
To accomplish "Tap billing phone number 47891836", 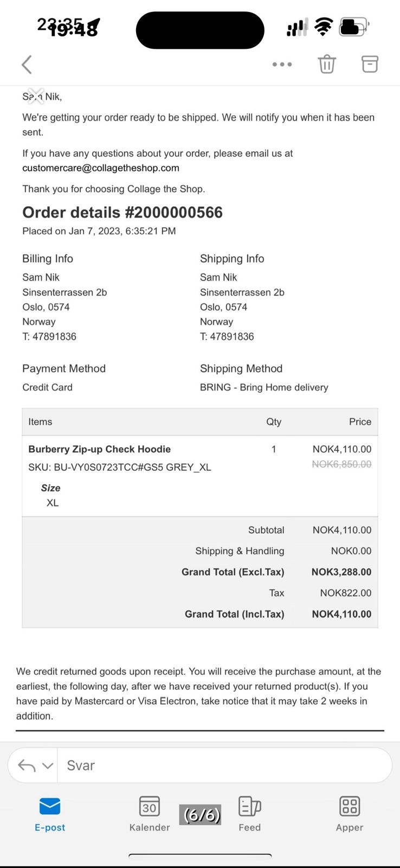I will tap(54, 336).
